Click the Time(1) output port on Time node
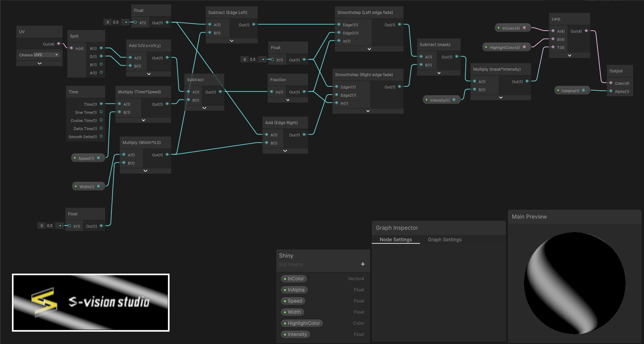This screenshot has height=344, width=644. [x=101, y=104]
